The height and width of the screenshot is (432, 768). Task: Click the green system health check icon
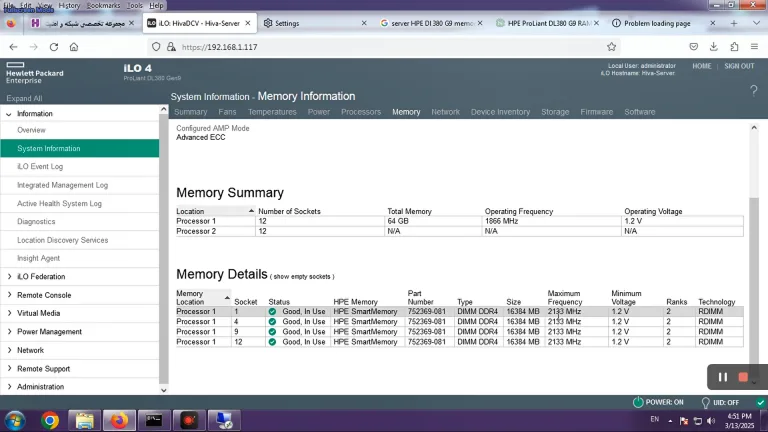(760, 403)
